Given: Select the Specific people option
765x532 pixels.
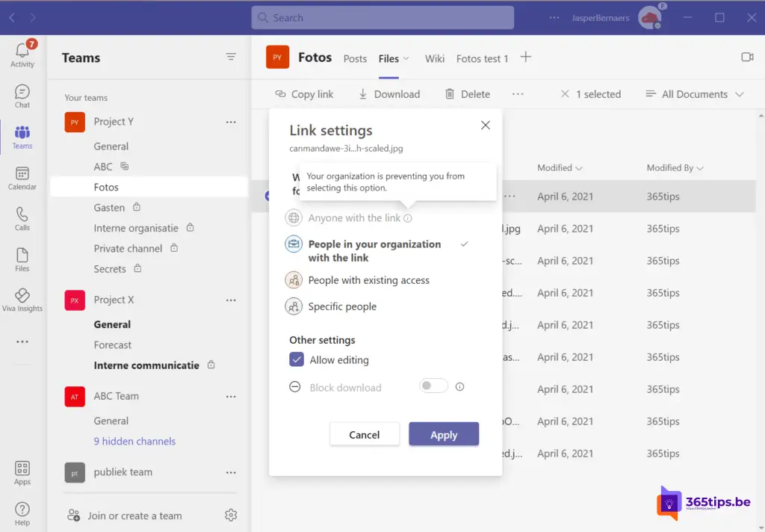Looking at the screenshot, I should [x=342, y=306].
